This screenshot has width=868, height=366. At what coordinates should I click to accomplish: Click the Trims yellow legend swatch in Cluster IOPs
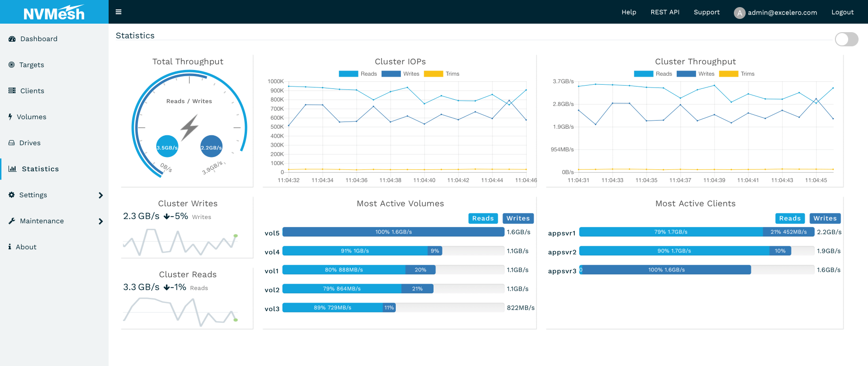[x=433, y=74]
